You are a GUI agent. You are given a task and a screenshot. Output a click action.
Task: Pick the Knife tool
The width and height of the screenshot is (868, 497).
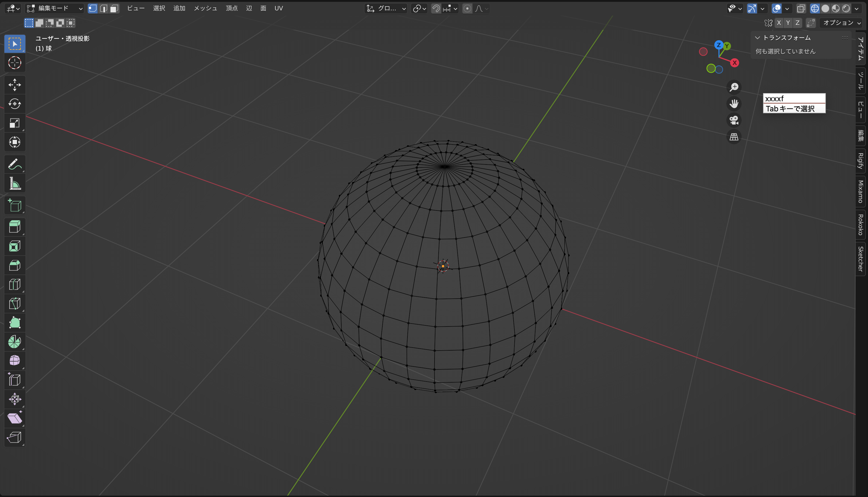pos(15,304)
